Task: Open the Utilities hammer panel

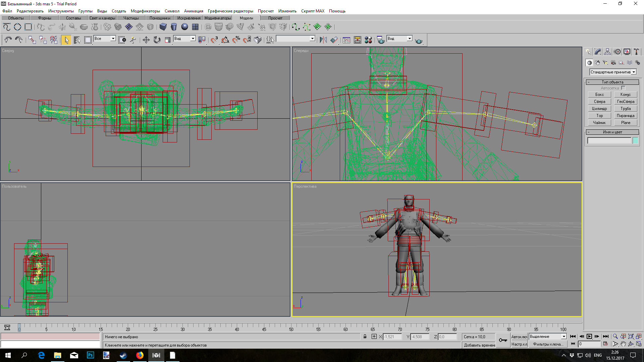Action: (637, 52)
